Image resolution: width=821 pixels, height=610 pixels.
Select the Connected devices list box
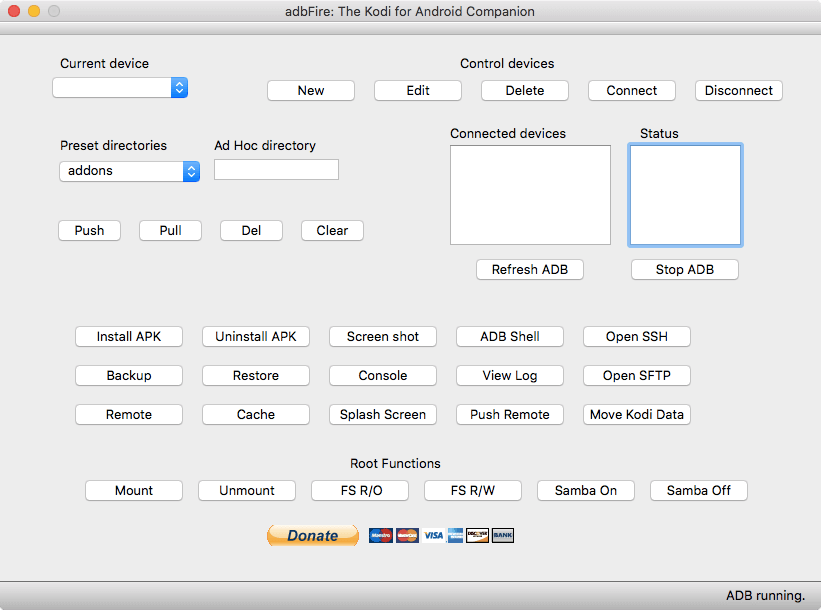coord(530,195)
